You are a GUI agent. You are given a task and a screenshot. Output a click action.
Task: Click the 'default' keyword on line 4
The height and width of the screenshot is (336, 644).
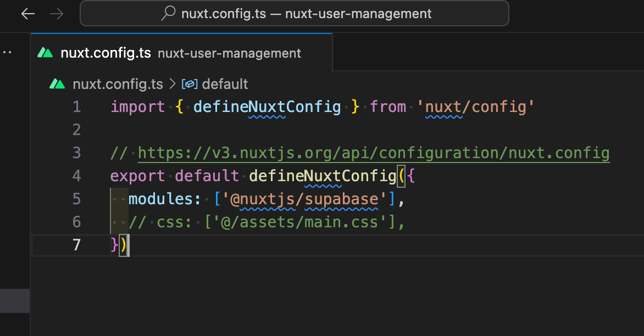tap(207, 176)
